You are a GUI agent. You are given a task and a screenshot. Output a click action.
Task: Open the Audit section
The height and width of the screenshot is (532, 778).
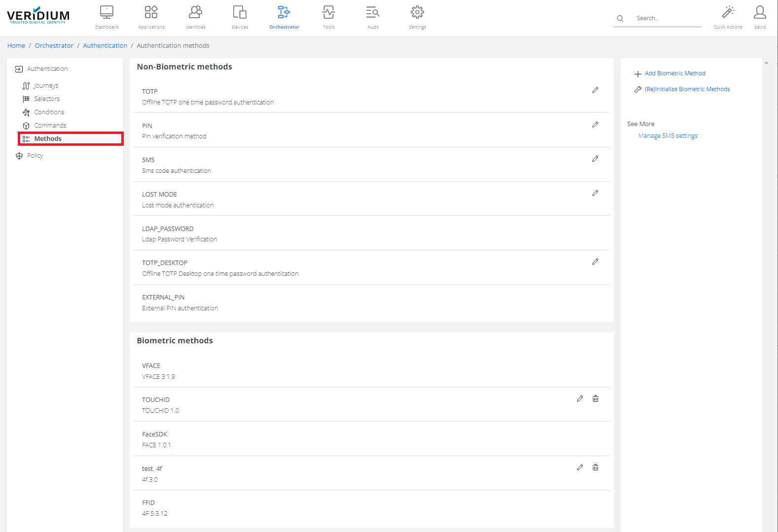pos(373,17)
